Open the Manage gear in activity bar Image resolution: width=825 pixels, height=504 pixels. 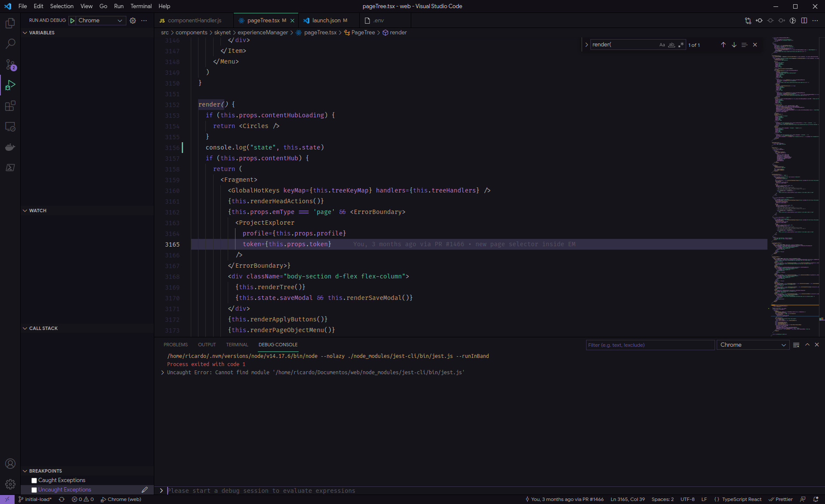coord(10,484)
